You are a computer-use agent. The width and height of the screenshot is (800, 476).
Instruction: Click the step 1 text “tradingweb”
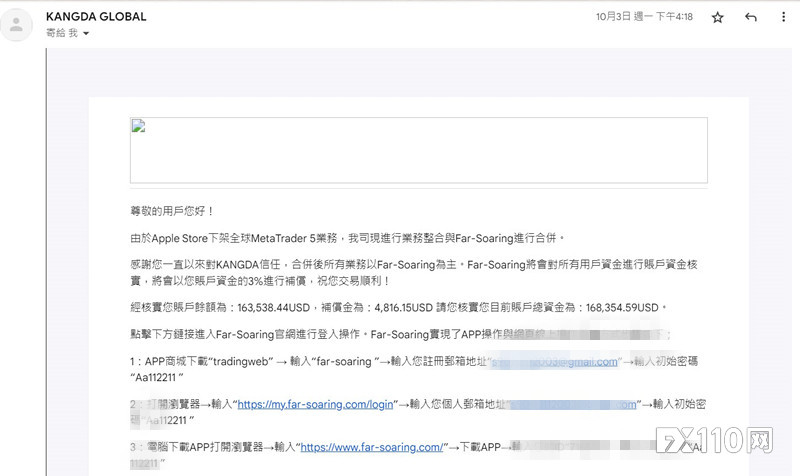click(x=240, y=362)
